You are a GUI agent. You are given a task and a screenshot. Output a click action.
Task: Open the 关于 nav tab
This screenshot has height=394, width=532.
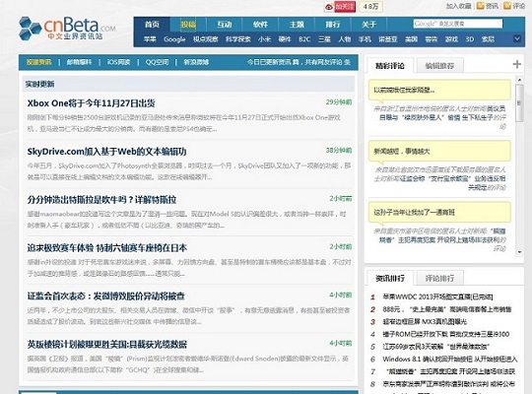click(x=368, y=25)
